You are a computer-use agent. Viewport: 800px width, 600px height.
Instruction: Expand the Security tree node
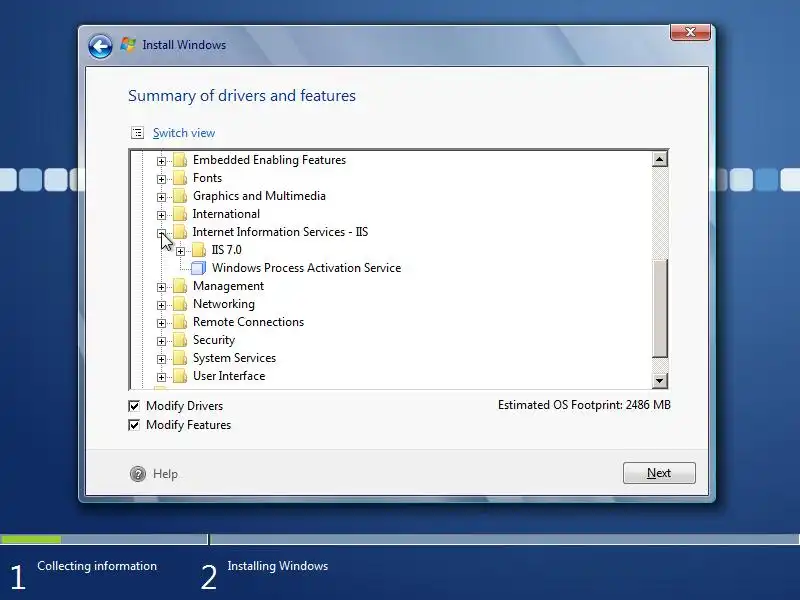[161, 341]
